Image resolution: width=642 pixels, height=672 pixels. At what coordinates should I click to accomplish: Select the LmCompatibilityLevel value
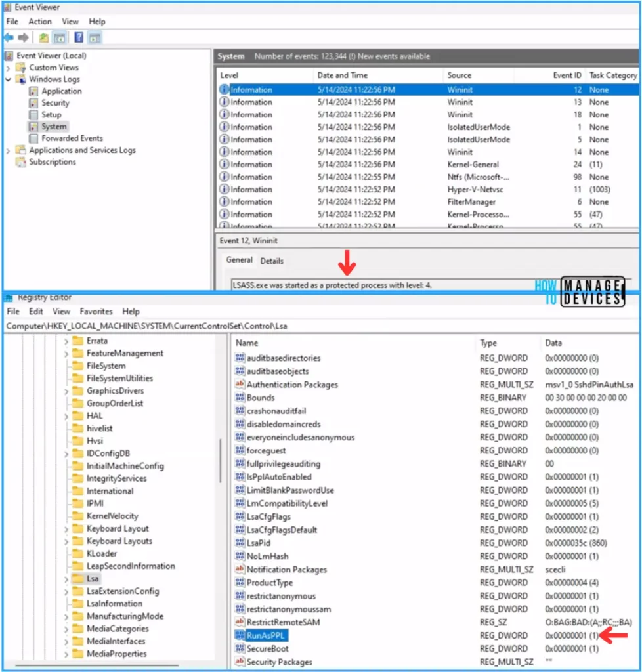tap(287, 503)
